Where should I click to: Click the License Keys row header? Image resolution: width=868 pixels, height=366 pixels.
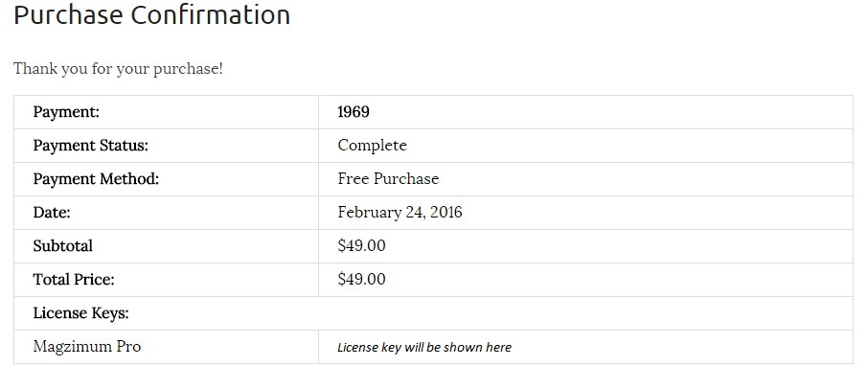(80, 313)
